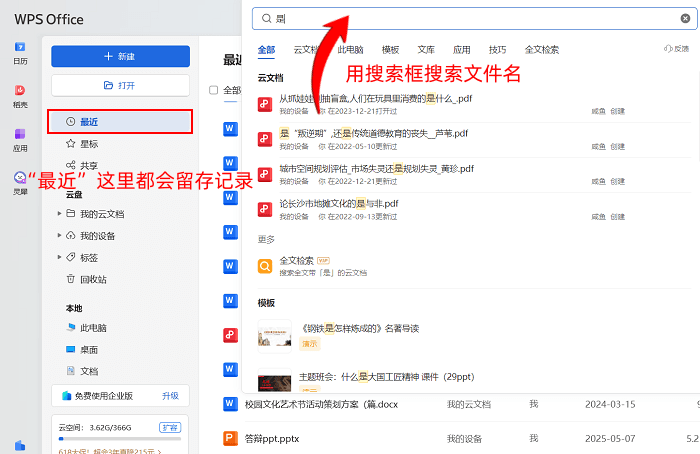Open 答辩ppt.pptx file icon

pyautogui.click(x=229, y=438)
